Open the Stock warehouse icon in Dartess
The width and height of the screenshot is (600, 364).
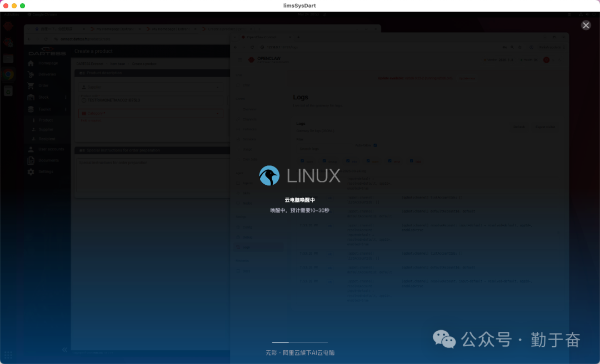click(31, 98)
